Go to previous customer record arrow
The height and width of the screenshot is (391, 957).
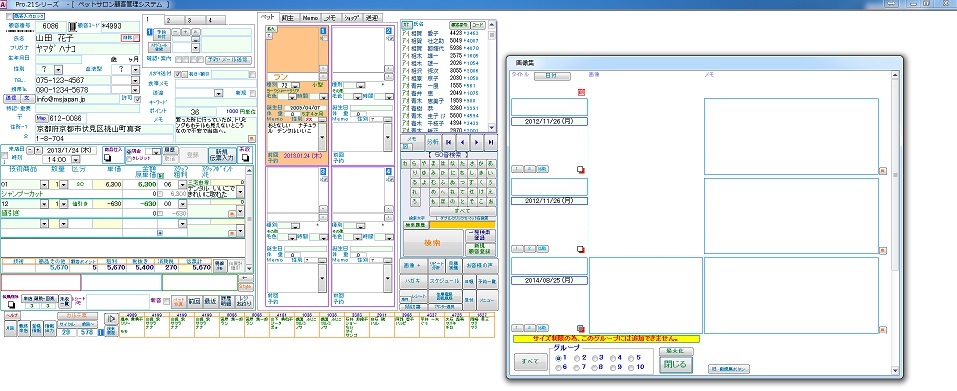pos(463,143)
